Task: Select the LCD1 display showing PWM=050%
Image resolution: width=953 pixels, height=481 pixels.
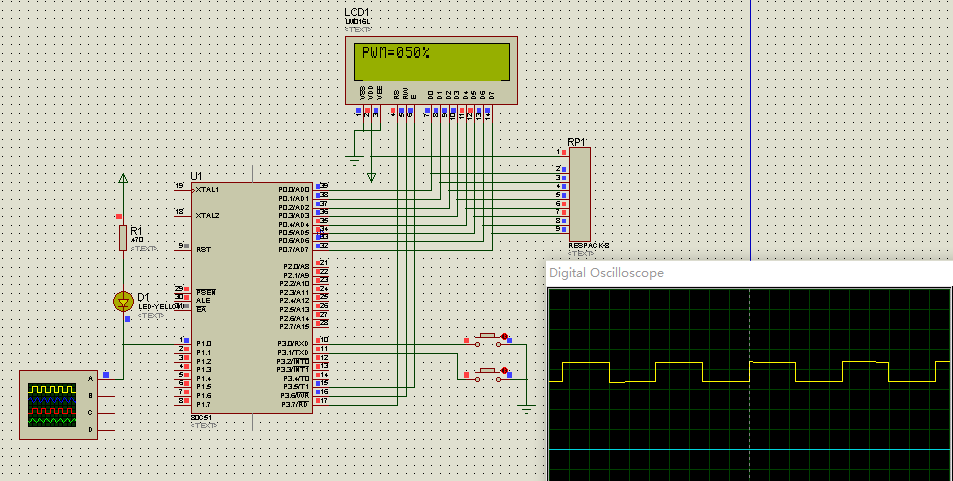Action: pos(431,69)
